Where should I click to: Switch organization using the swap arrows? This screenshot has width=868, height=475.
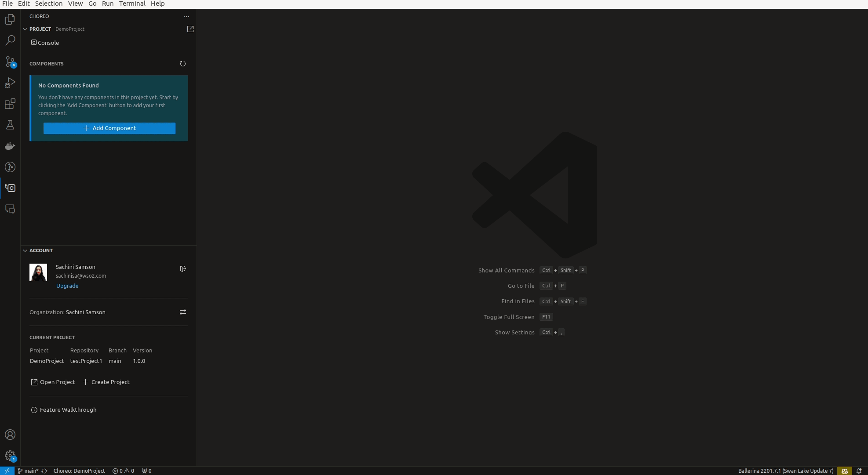(x=183, y=312)
